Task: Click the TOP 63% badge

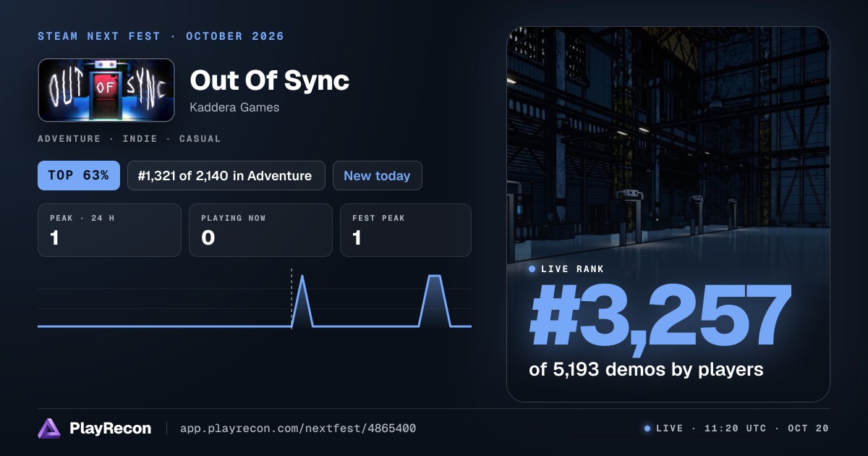Action: click(79, 175)
